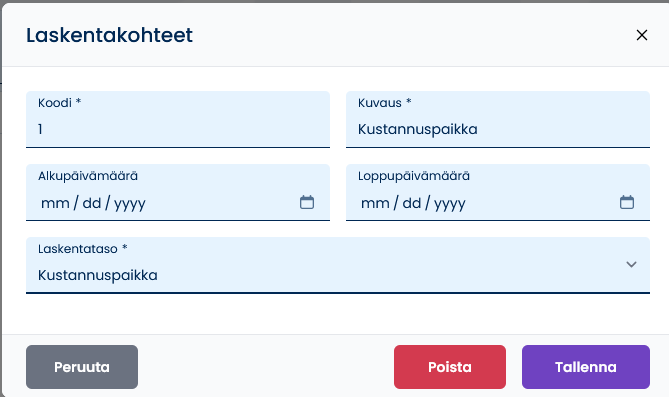Click the Koodi * field label
669x397 pixels.
pyautogui.click(x=59, y=103)
